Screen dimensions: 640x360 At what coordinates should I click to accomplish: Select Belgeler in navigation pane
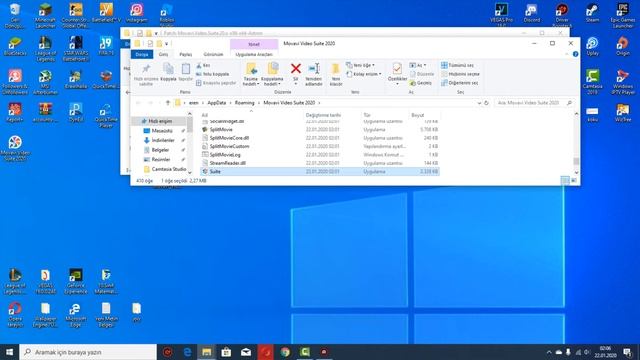[x=160, y=150]
